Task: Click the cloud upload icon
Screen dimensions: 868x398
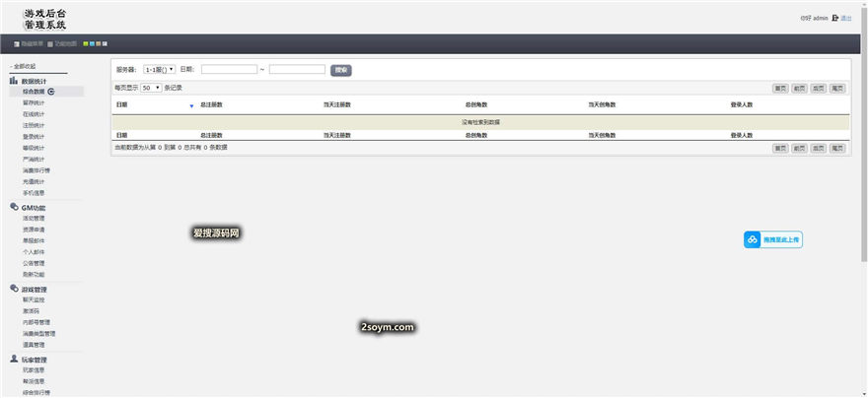Action: coord(753,239)
